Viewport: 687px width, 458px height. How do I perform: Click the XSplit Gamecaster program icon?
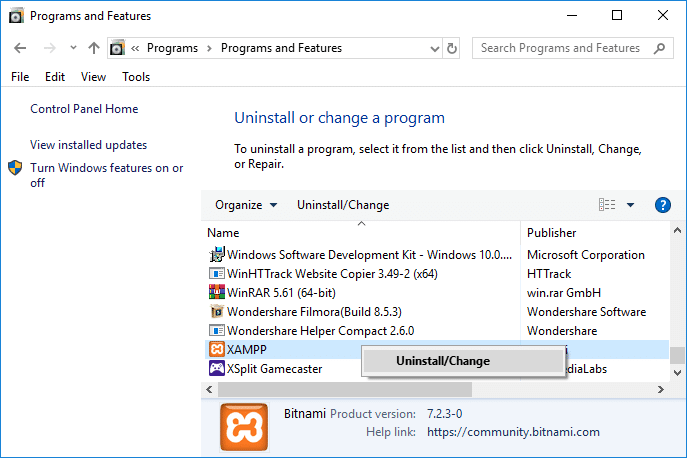coord(216,368)
